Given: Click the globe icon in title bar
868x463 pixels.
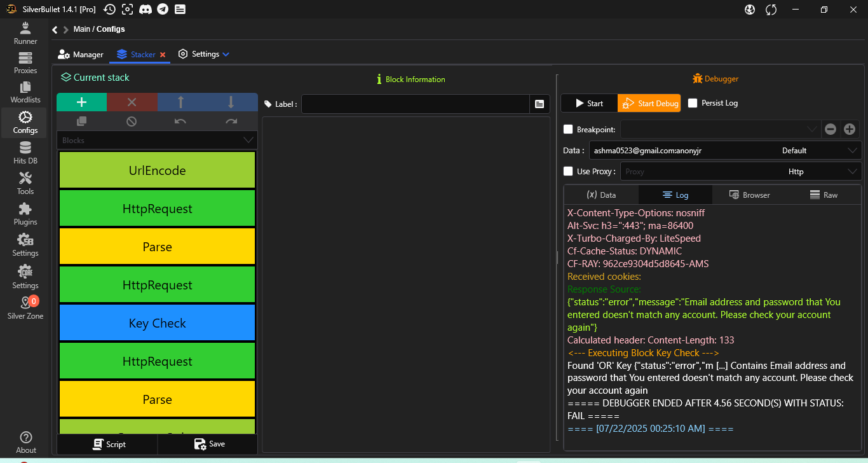Looking at the screenshot, I should (750, 9).
